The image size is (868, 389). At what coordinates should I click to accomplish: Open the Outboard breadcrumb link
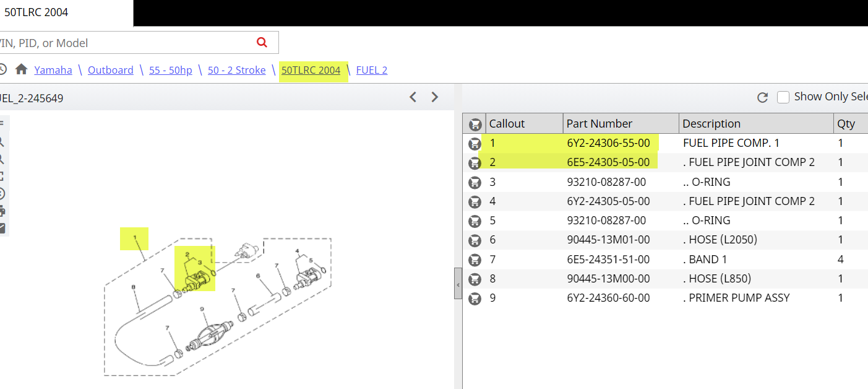[111, 70]
